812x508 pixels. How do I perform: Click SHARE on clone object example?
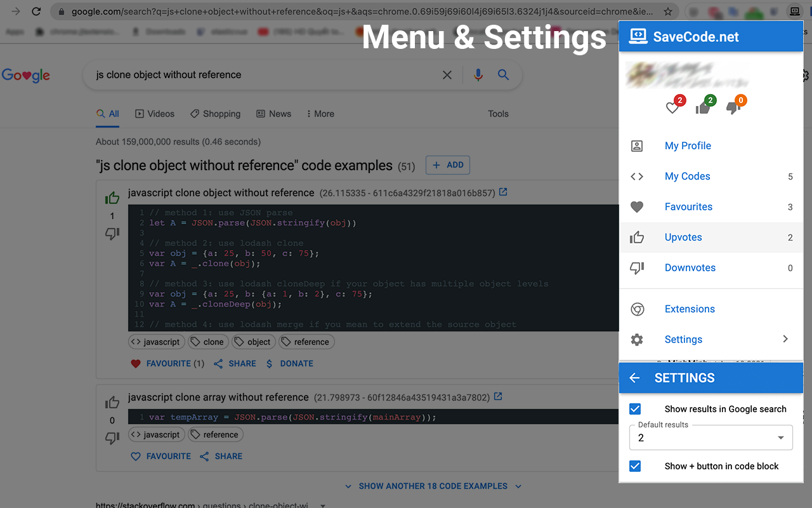tap(235, 364)
